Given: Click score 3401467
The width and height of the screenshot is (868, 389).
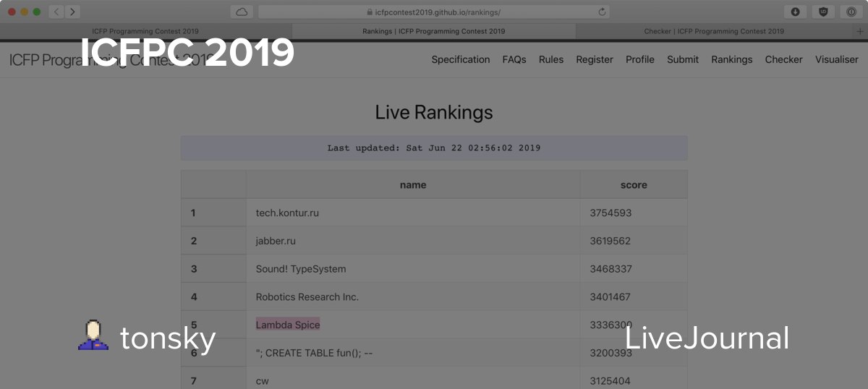Looking at the screenshot, I should [610, 297].
